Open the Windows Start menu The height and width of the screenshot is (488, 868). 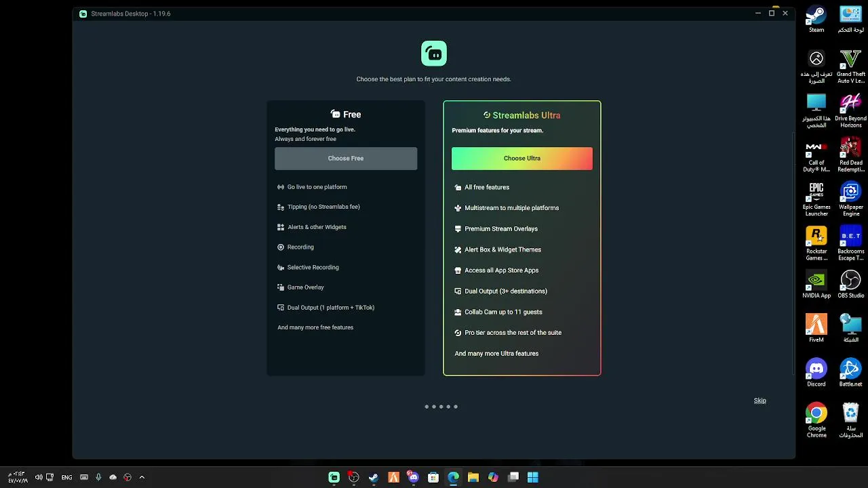pos(533,477)
